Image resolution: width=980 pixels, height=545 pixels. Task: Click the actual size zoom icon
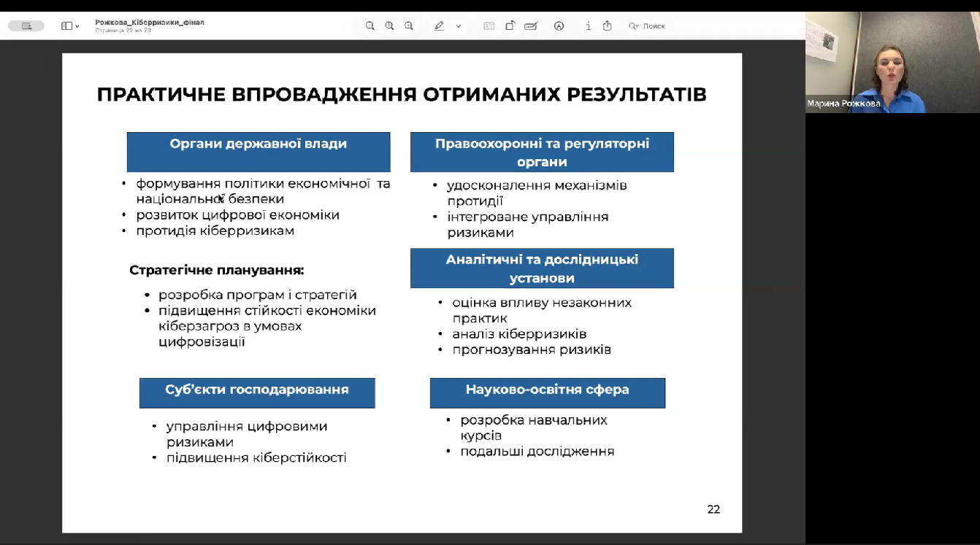pyautogui.click(x=389, y=26)
